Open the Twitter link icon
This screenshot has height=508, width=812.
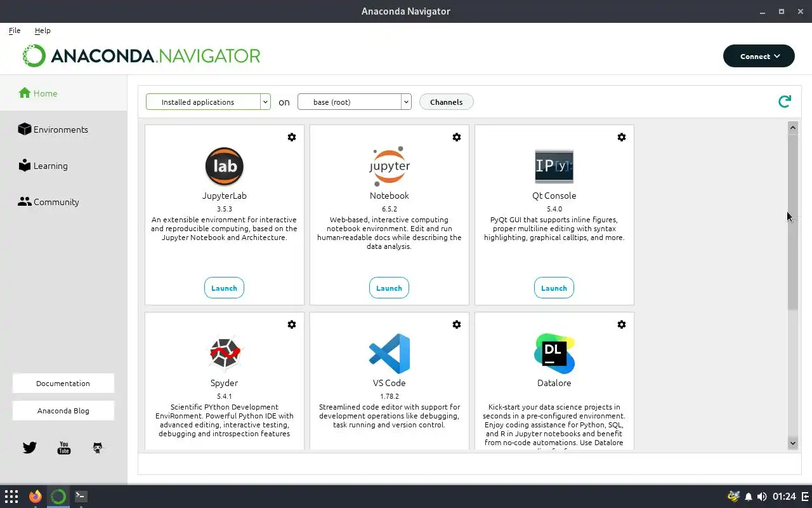click(x=30, y=448)
